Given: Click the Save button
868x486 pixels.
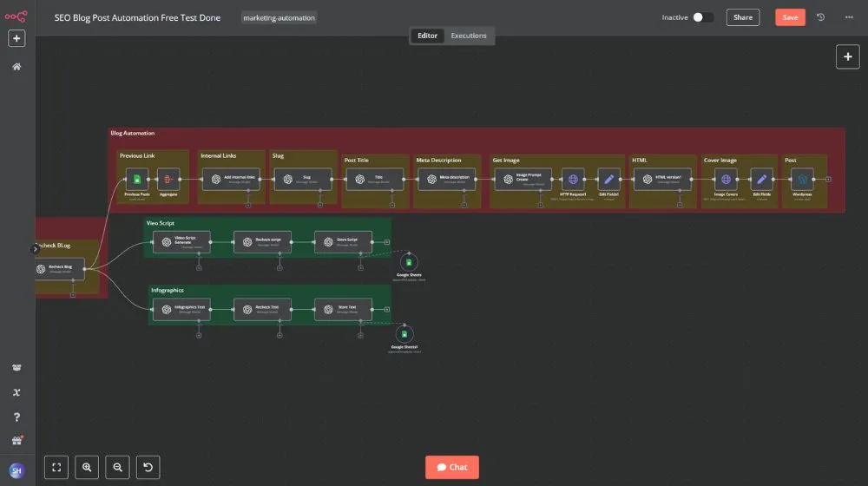Looking at the screenshot, I should pos(790,17).
